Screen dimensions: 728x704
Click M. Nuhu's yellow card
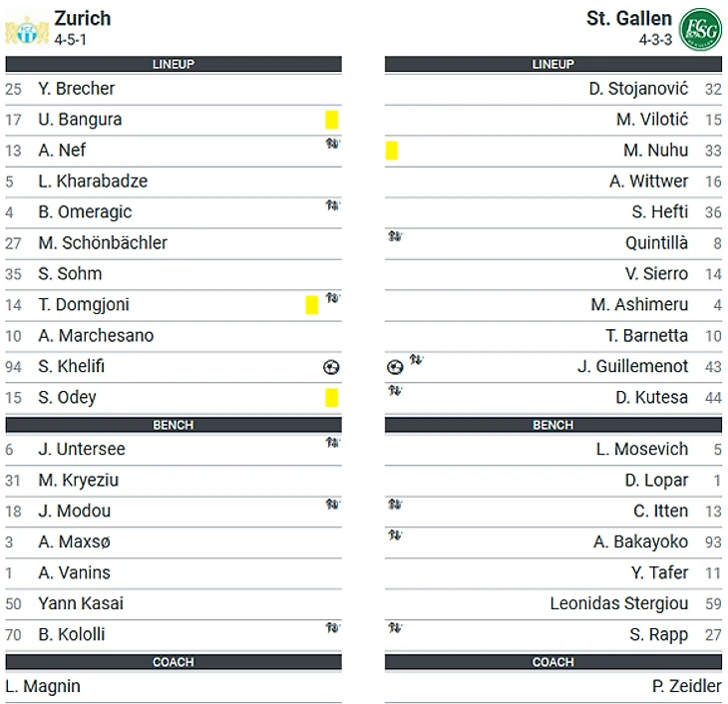coord(392,151)
